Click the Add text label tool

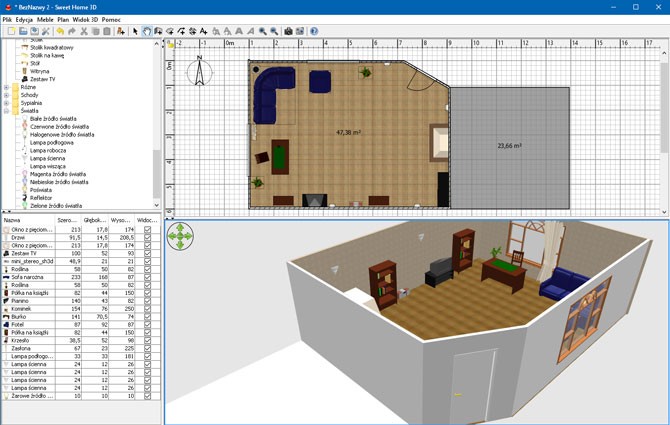click(x=203, y=31)
